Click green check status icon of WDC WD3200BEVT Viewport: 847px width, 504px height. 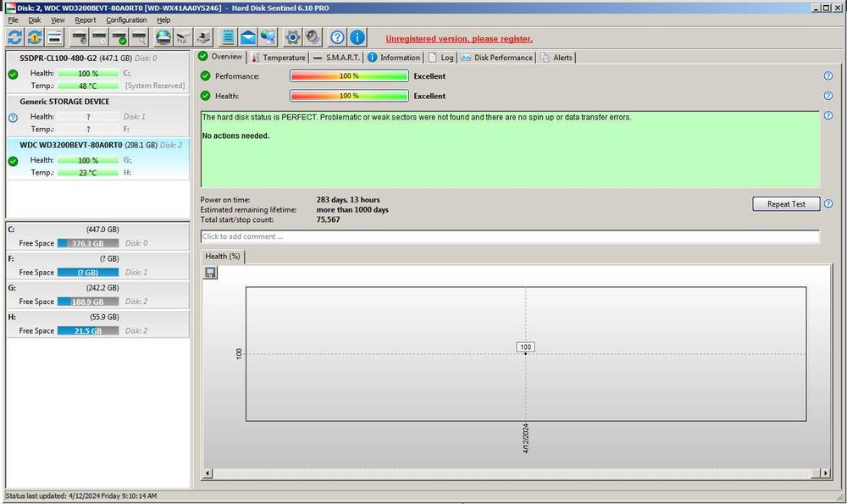(13, 161)
